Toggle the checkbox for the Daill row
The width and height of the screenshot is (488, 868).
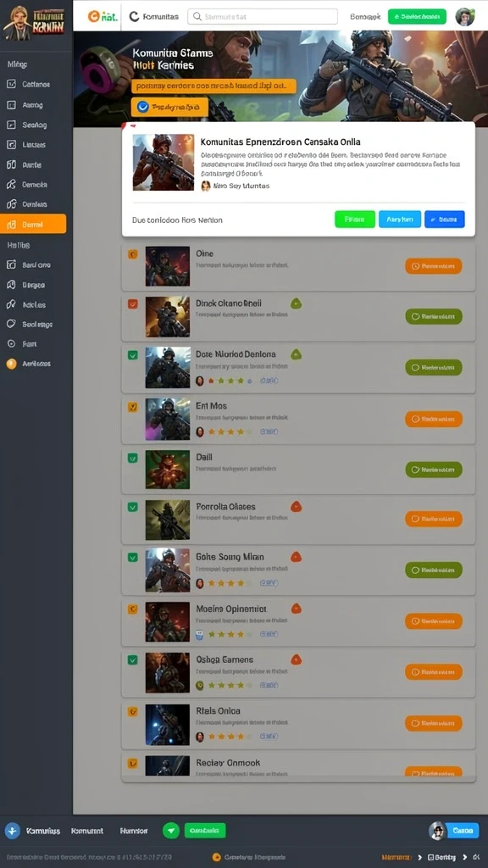click(x=133, y=458)
